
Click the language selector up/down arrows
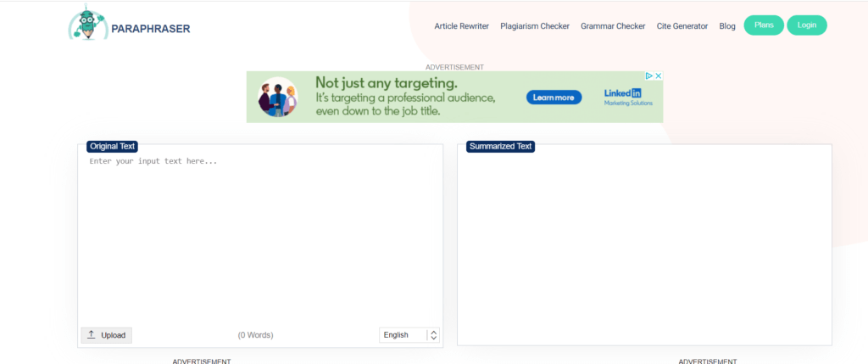point(434,335)
